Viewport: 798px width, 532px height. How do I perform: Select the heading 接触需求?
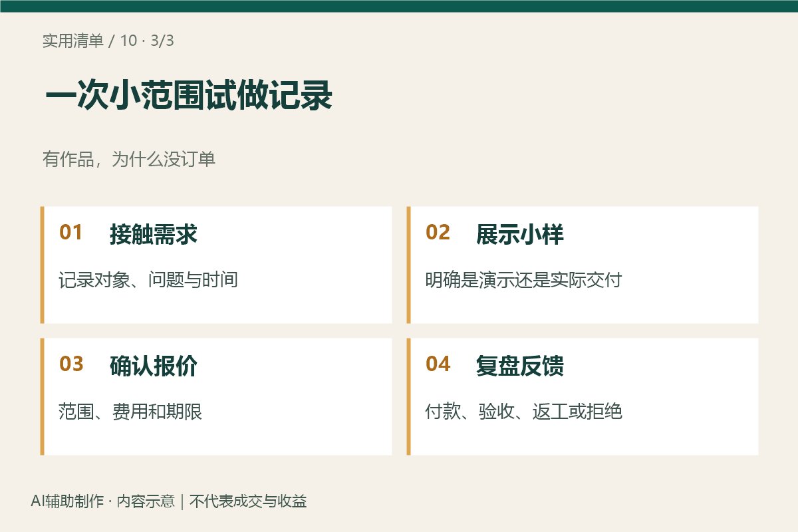154,235
